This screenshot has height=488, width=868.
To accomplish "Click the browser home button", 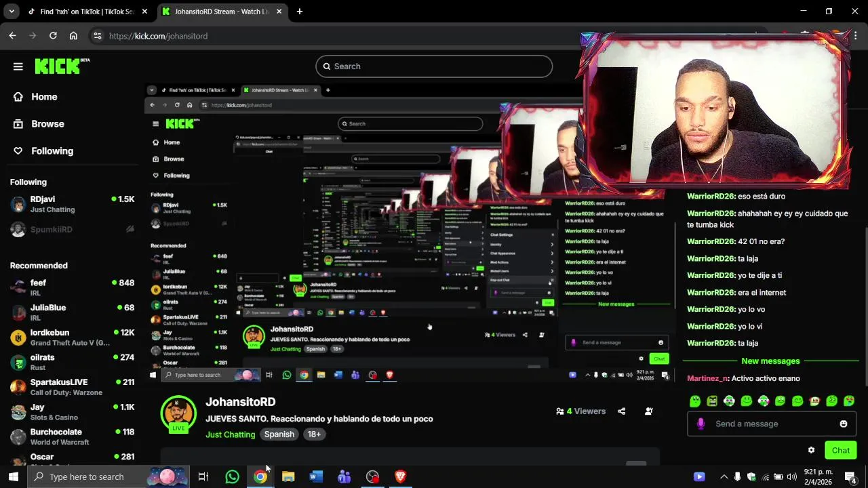I will click(73, 36).
